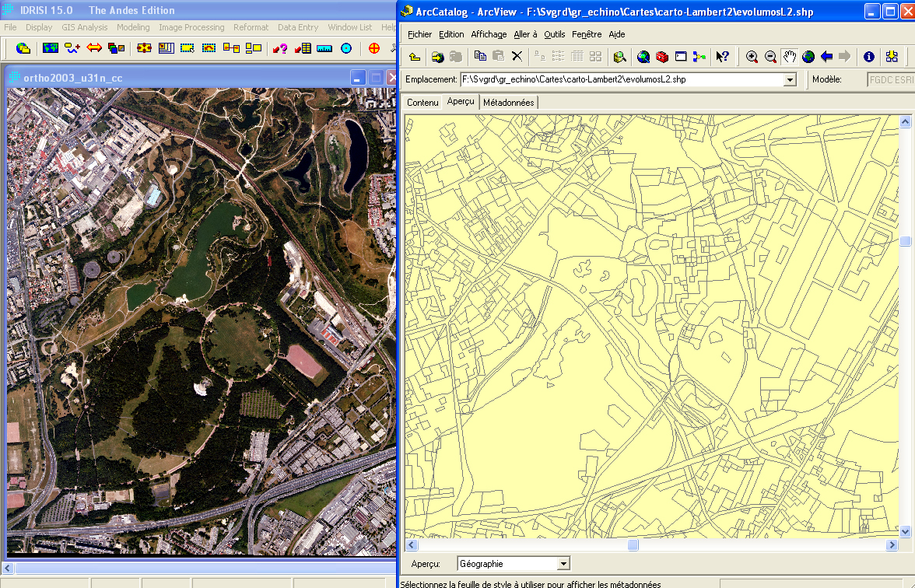Click the IDRISI measure ruler icon

pos(324,48)
